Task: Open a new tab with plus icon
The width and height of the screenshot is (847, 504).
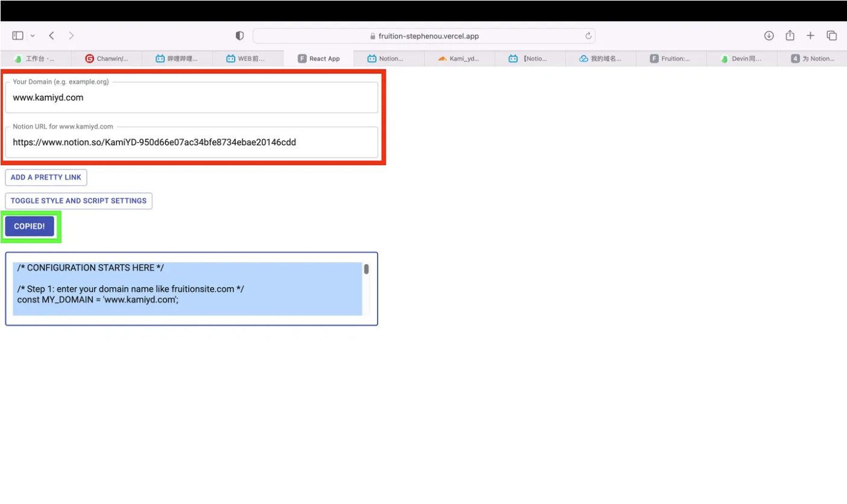Action: pyautogui.click(x=810, y=36)
